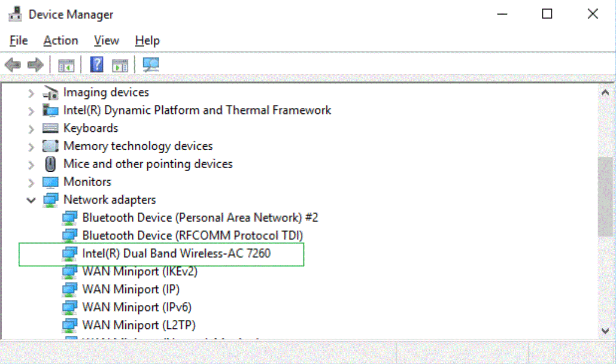Screen dimensions: 616x364
Task: Expand the Memory technology devices node
Action: 31,147
